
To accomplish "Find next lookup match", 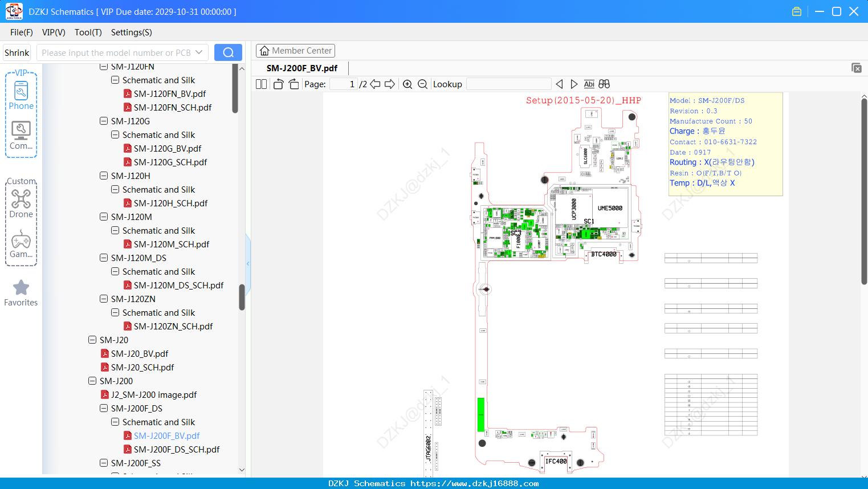I will tap(574, 84).
